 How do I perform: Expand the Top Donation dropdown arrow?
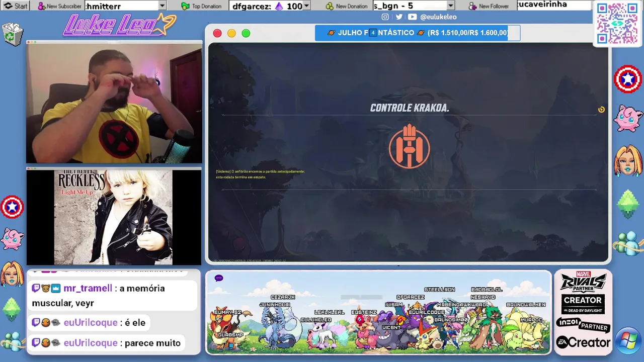pyautogui.click(x=305, y=6)
